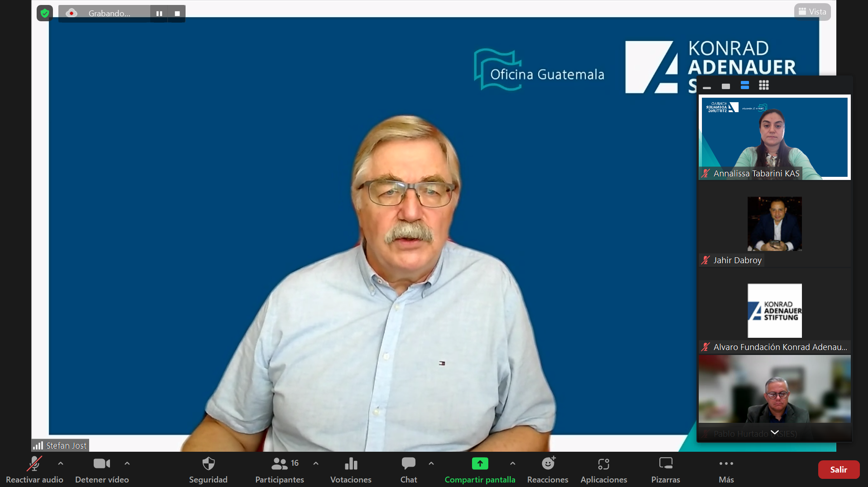The height and width of the screenshot is (487, 868).
Task: Expand more participants chevron in thumbnail strip
Action: coord(774,432)
